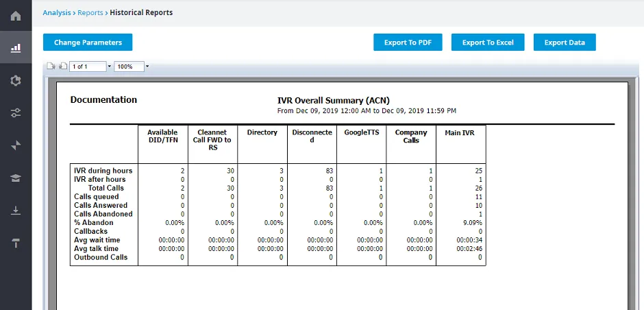Open the opposing arrows icon in the sidebar

pyautogui.click(x=16, y=145)
